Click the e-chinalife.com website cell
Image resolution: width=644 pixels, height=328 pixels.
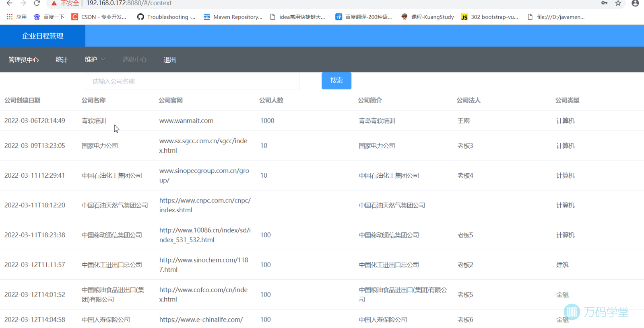click(201, 320)
